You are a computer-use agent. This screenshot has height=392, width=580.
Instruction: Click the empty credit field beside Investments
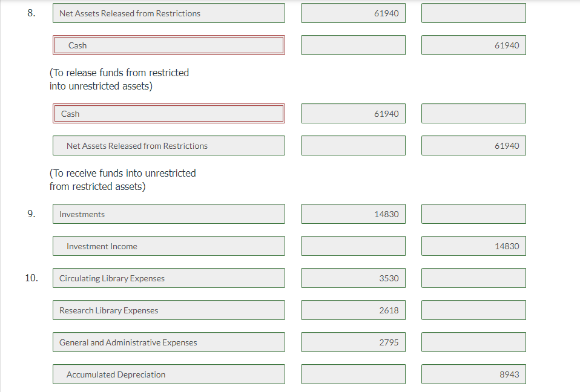(473, 214)
